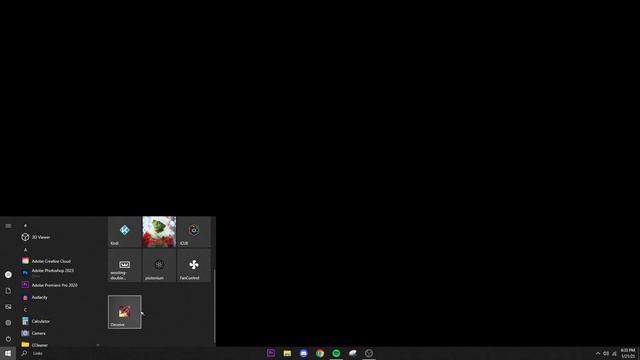The image size is (640, 360).
Task: Switch to 3D Viewer on taskbar
Action: point(369,353)
